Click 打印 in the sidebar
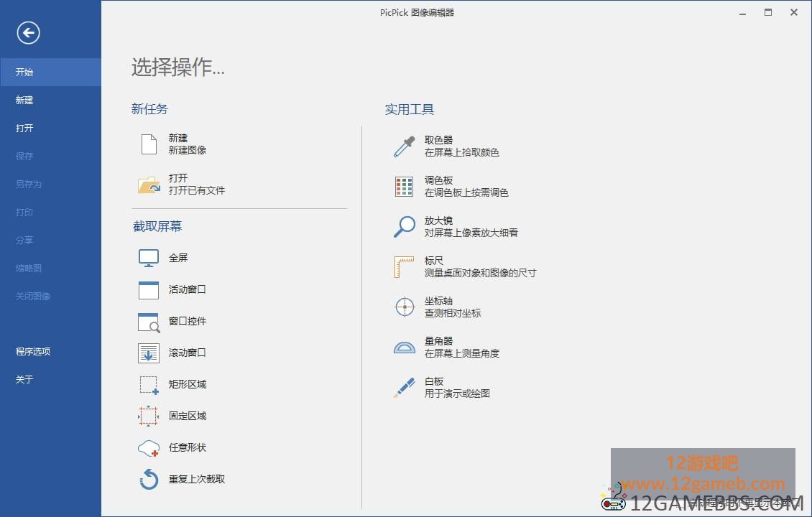Image resolution: width=812 pixels, height=517 pixels. [x=51, y=212]
